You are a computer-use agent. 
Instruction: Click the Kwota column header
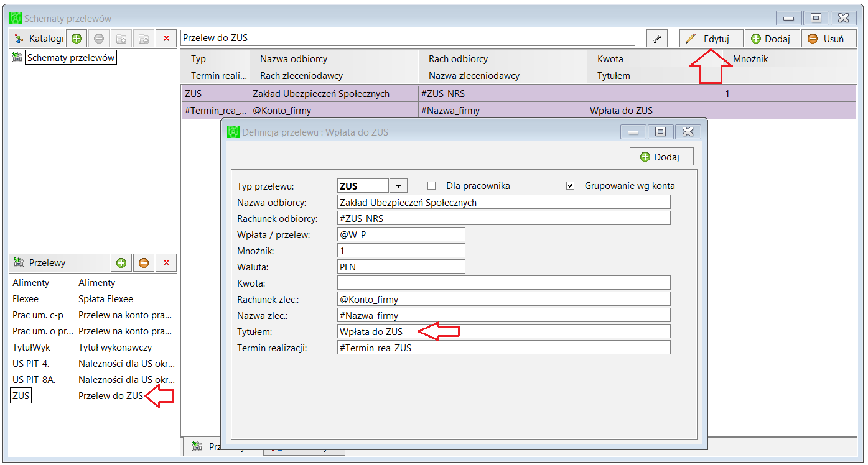pos(655,59)
